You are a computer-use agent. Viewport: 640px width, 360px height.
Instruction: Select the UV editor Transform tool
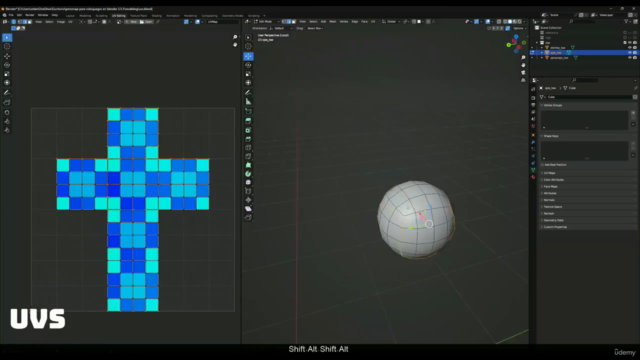(7, 83)
